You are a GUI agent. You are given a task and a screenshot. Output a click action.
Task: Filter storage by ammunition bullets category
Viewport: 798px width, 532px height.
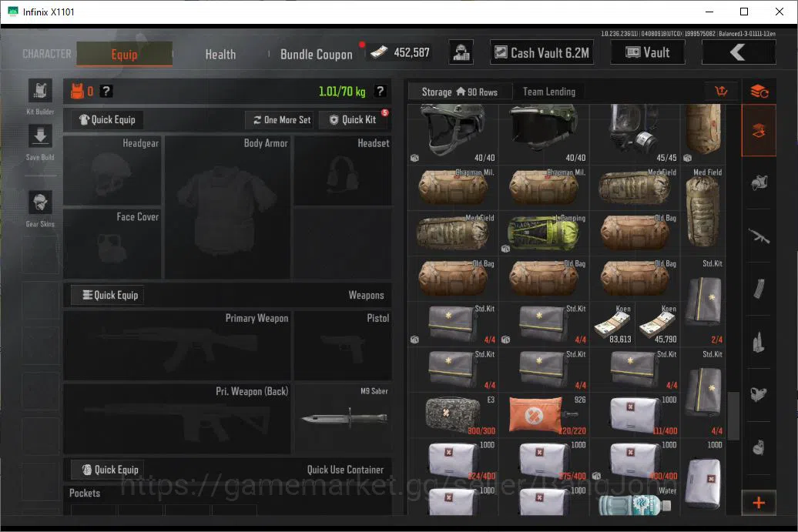(x=759, y=342)
